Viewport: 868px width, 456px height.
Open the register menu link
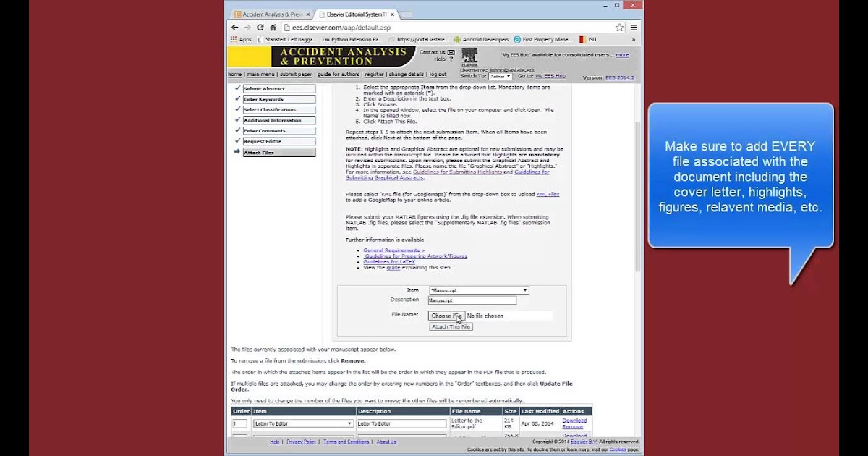pyautogui.click(x=374, y=74)
